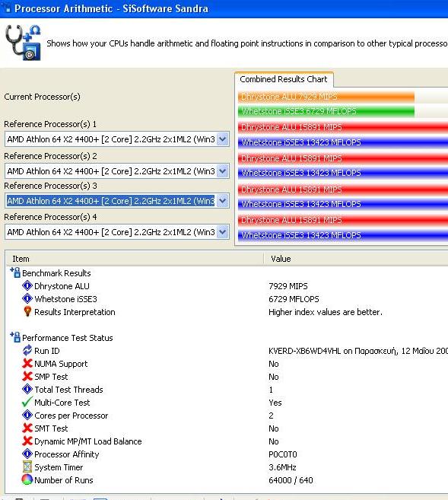Click the Run ID refresh arrows icon
Viewport: 448px width, 500px height.
pos(27,350)
